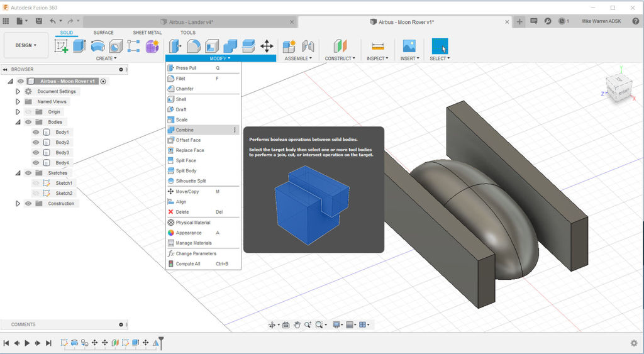Select the Move/Copy cross-arrow toolbar icon
The height and width of the screenshot is (354, 644).
coord(267,46)
